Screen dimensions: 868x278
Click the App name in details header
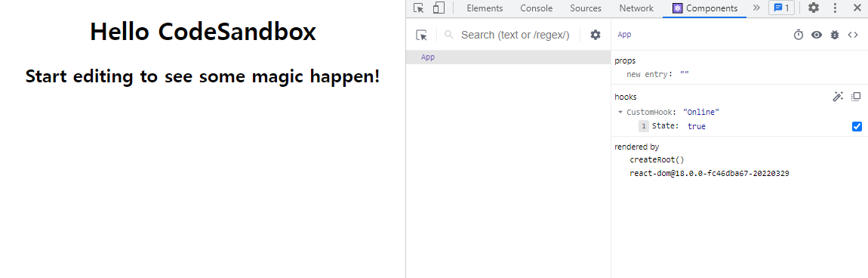[x=624, y=34]
